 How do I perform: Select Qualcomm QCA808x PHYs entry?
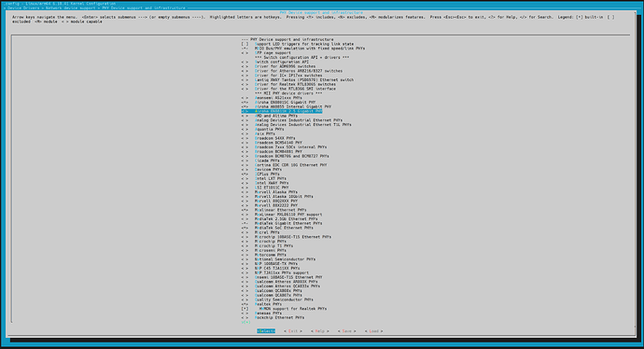(272, 291)
